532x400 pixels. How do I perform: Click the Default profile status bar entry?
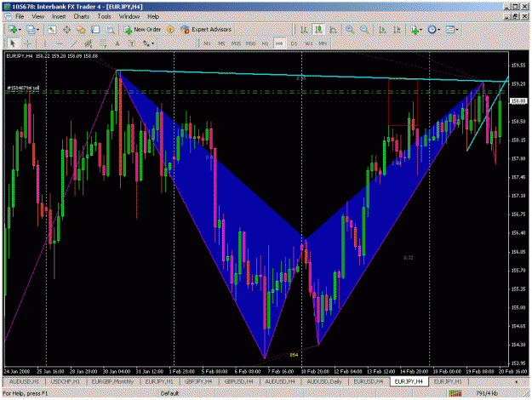(169, 393)
